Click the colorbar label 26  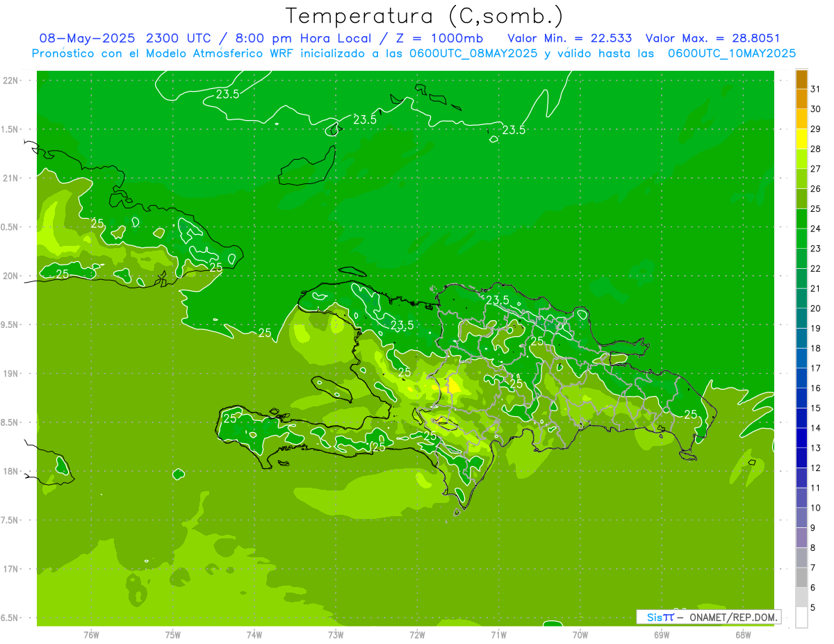[815, 189]
